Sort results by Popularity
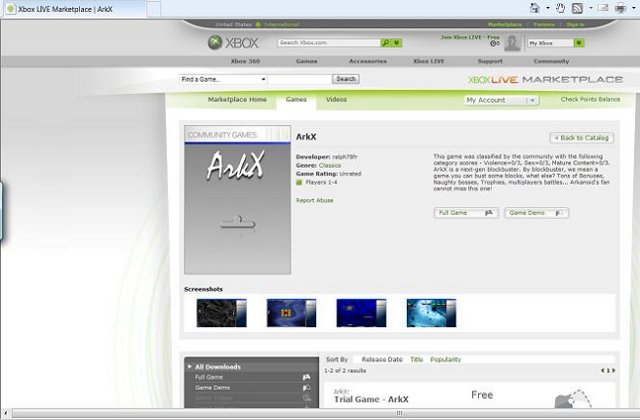The width and height of the screenshot is (640, 420). (x=446, y=359)
